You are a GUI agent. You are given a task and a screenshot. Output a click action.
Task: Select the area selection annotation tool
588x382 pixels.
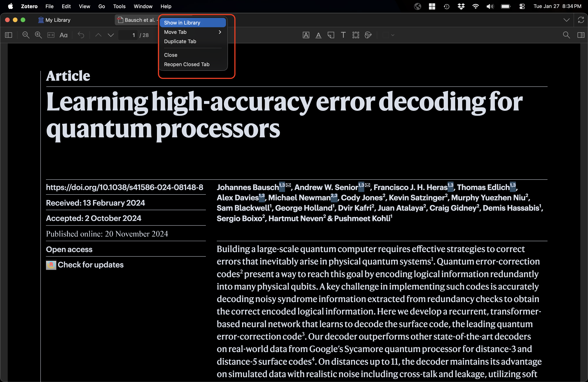click(356, 35)
